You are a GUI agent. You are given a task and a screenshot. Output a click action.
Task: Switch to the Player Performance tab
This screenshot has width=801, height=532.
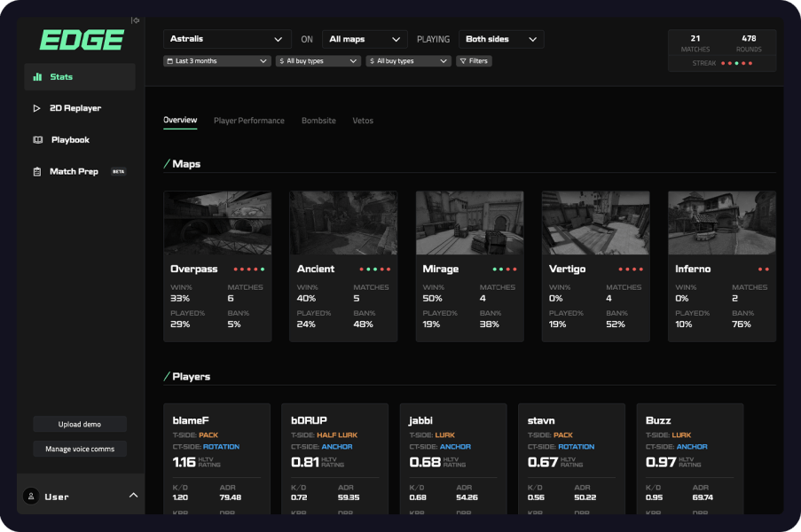click(249, 121)
